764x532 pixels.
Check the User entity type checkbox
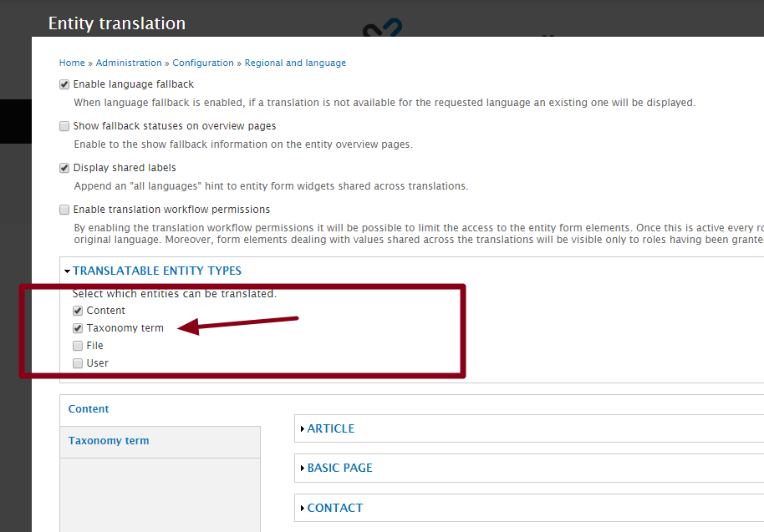78,363
